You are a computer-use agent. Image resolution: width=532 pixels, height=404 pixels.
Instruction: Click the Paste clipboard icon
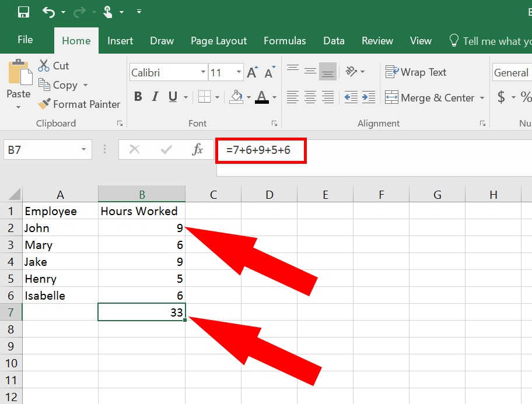[18, 73]
